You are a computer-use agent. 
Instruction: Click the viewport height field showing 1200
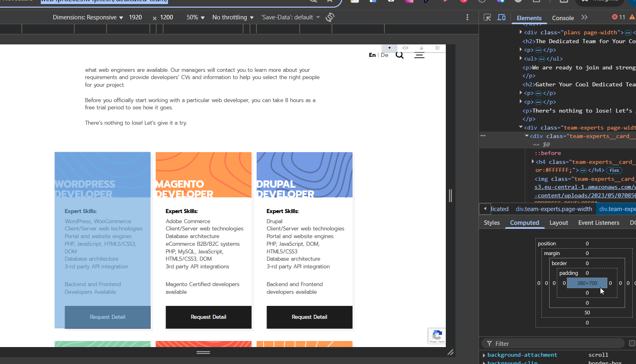pos(167,17)
